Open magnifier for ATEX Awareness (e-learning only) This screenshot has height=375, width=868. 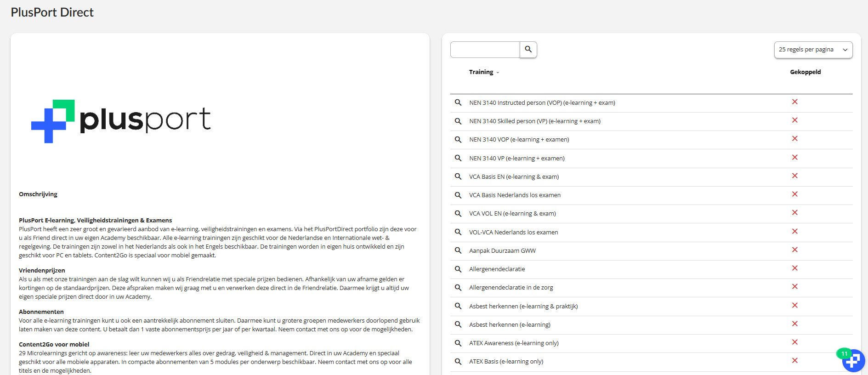pos(458,343)
